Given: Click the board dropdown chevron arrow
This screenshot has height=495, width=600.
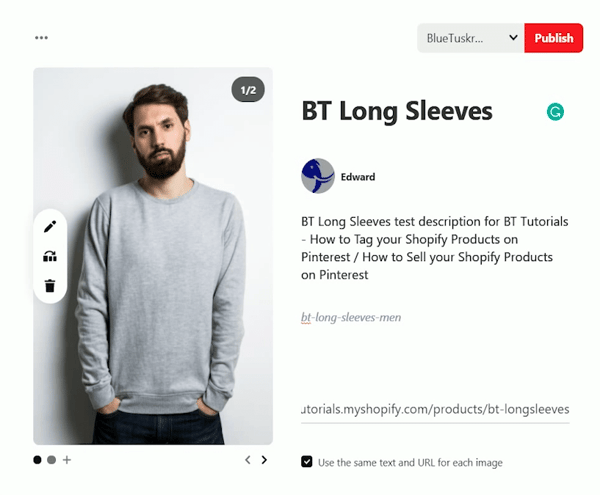Looking at the screenshot, I should pos(513,37).
